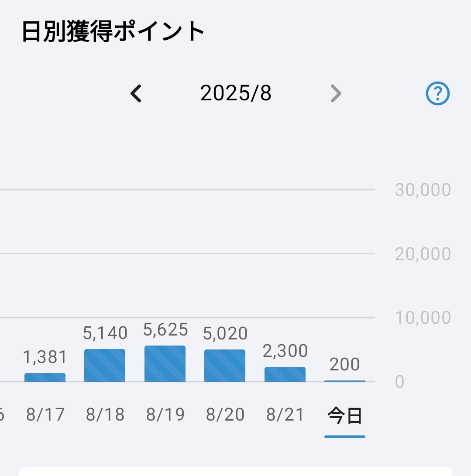The width and height of the screenshot is (471, 476).
Task: Click the 8/17 bar in chart
Action: 45,377
